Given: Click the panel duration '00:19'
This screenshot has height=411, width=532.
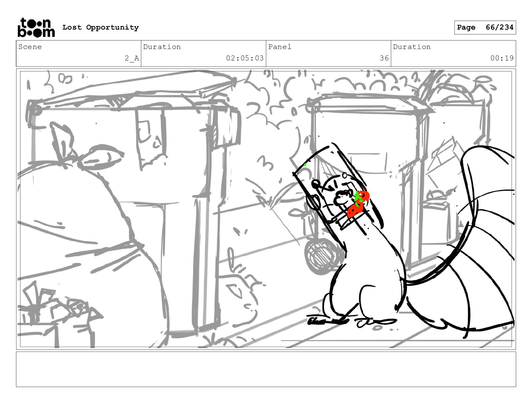Looking at the screenshot, I should coord(502,58).
